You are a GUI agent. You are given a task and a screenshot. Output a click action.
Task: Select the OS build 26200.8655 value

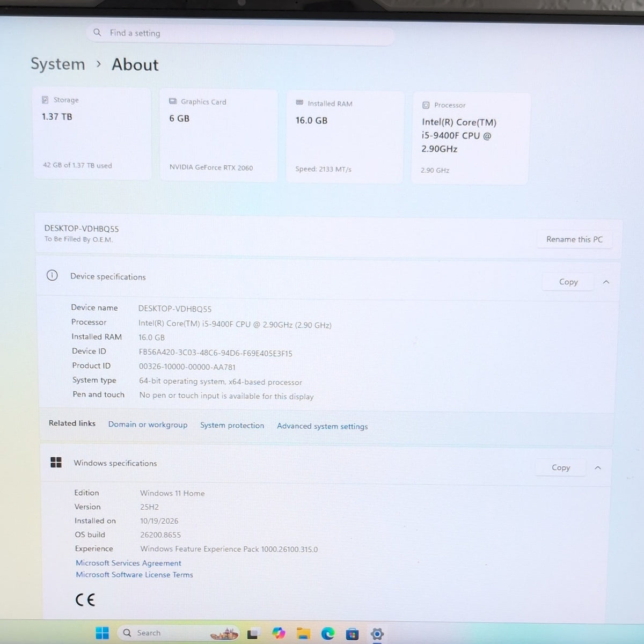click(160, 535)
